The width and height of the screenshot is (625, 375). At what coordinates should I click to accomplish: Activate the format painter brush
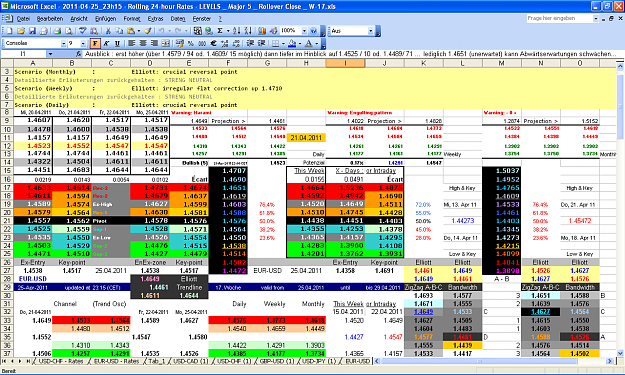pos(147,31)
